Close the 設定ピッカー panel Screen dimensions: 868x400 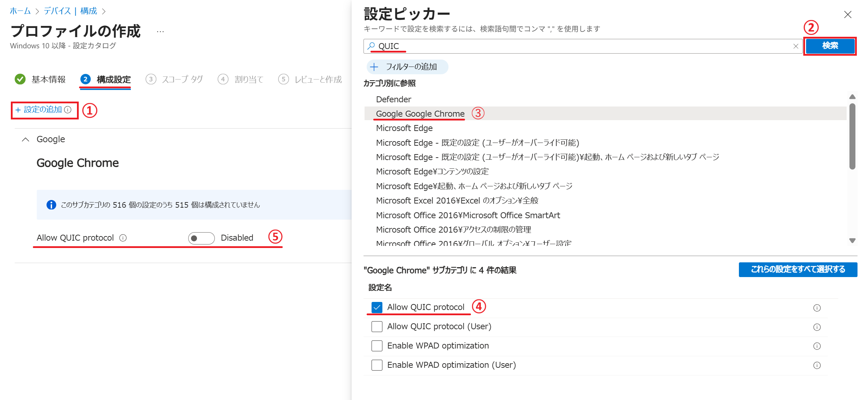(847, 15)
